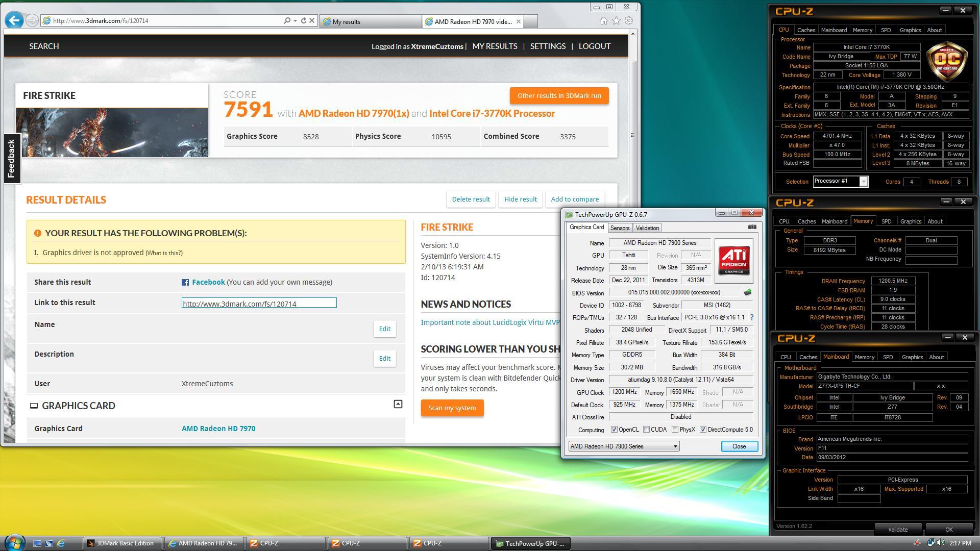Click the OK button in CPU-Z
Viewport: 980px width, 551px height.
pos(948,530)
